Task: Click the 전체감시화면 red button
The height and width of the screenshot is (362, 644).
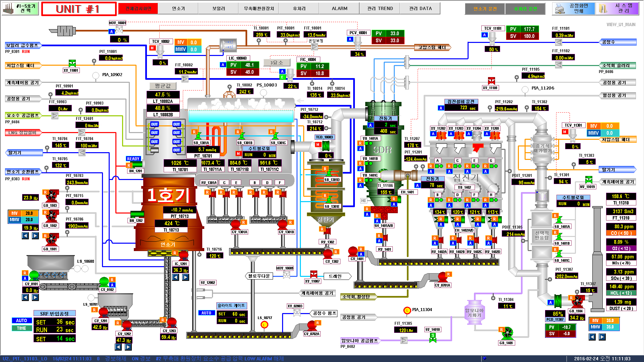Action: coord(138,8)
